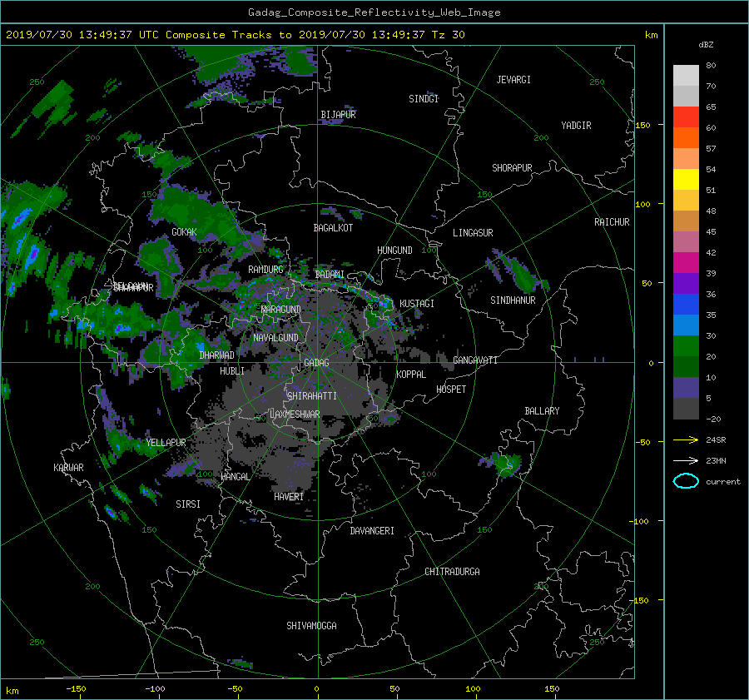Click the yellow 24SR arrow legend icon
This screenshot has height=700, width=749.
point(686,439)
